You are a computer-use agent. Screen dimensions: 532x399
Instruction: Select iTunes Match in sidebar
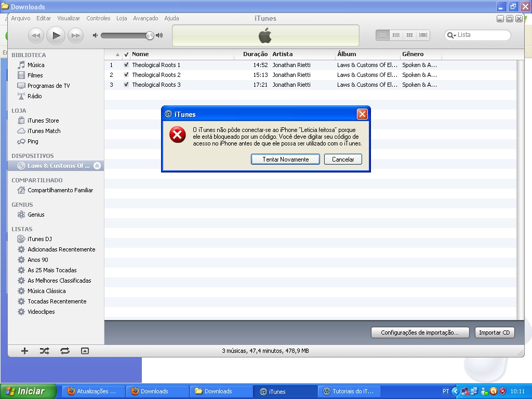coord(44,131)
